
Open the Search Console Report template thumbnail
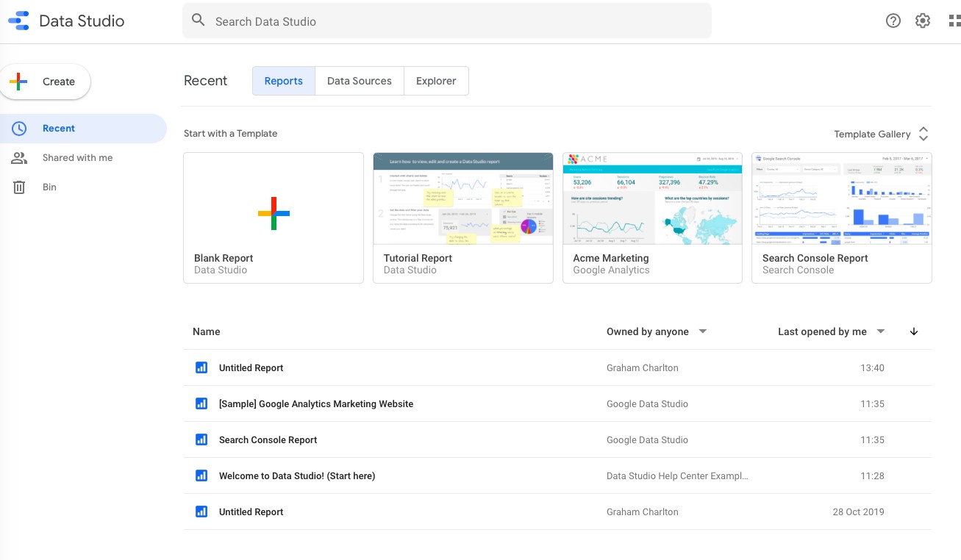click(842, 198)
